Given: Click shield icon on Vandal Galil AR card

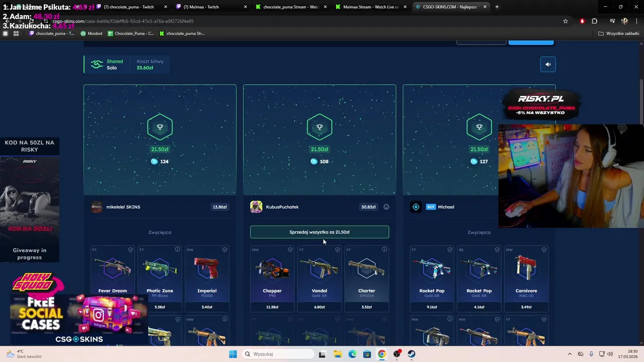Looking at the screenshot, I should point(337,250).
